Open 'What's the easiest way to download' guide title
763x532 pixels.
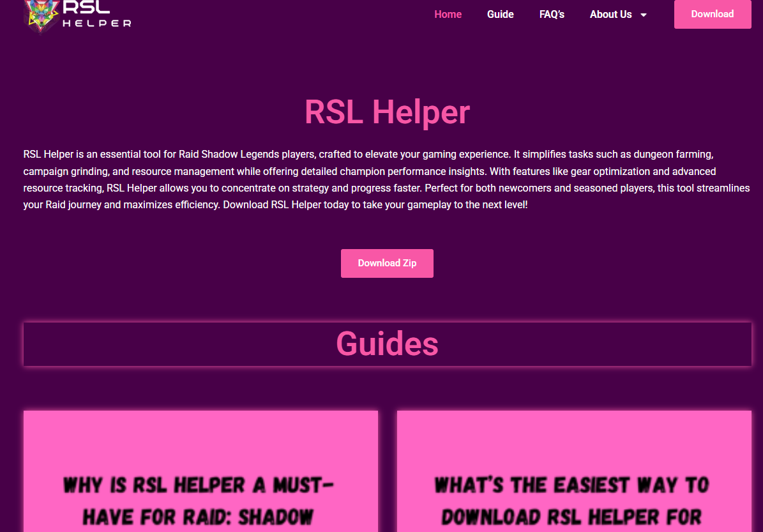[x=573, y=501]
